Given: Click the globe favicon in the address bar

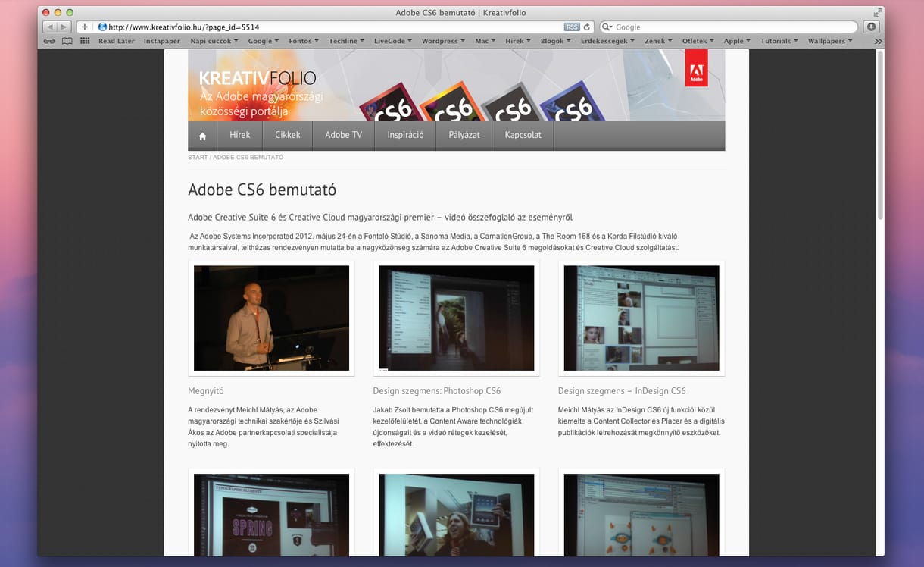Looking at the screenshot, I should point(102,27).
